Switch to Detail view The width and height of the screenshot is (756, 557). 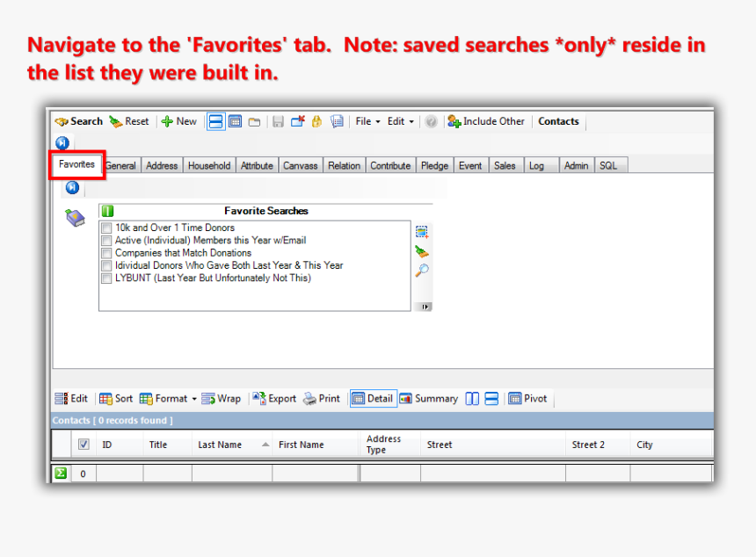(374, 399)
